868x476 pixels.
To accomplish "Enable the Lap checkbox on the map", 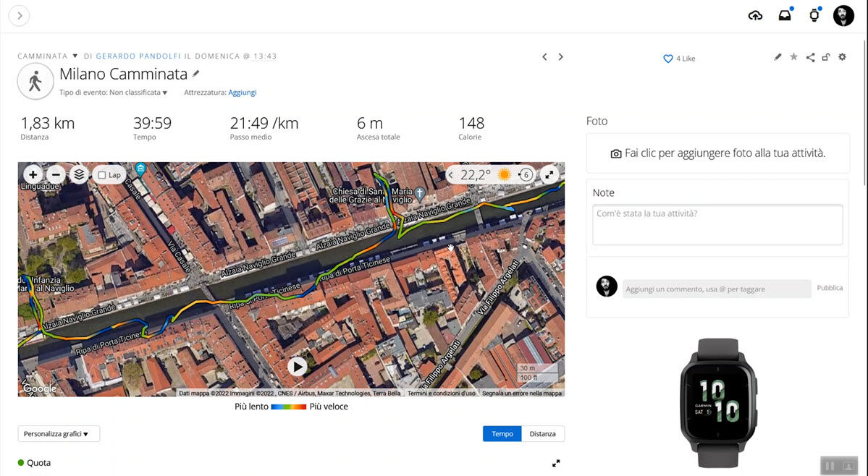I will [x=102, y=175].
